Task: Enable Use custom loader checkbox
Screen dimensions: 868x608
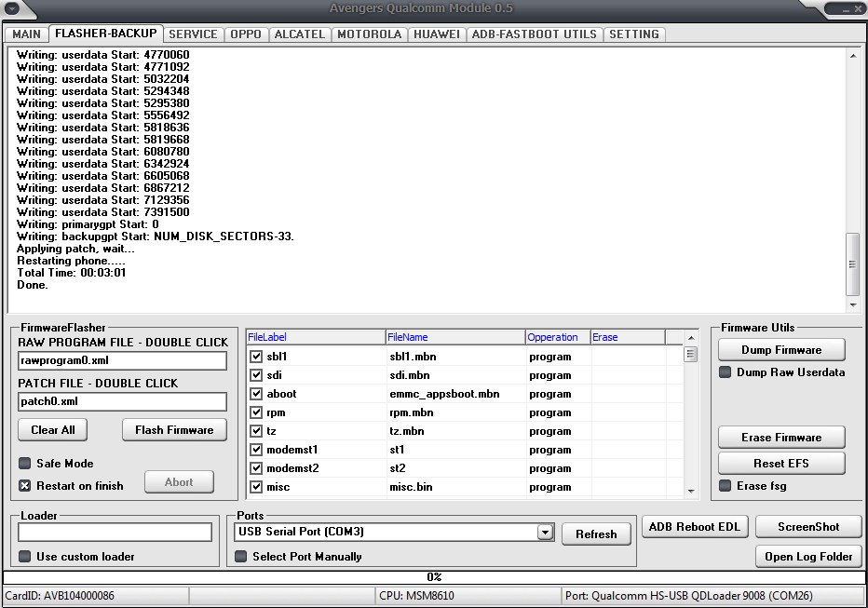Action: pos(25,557)
